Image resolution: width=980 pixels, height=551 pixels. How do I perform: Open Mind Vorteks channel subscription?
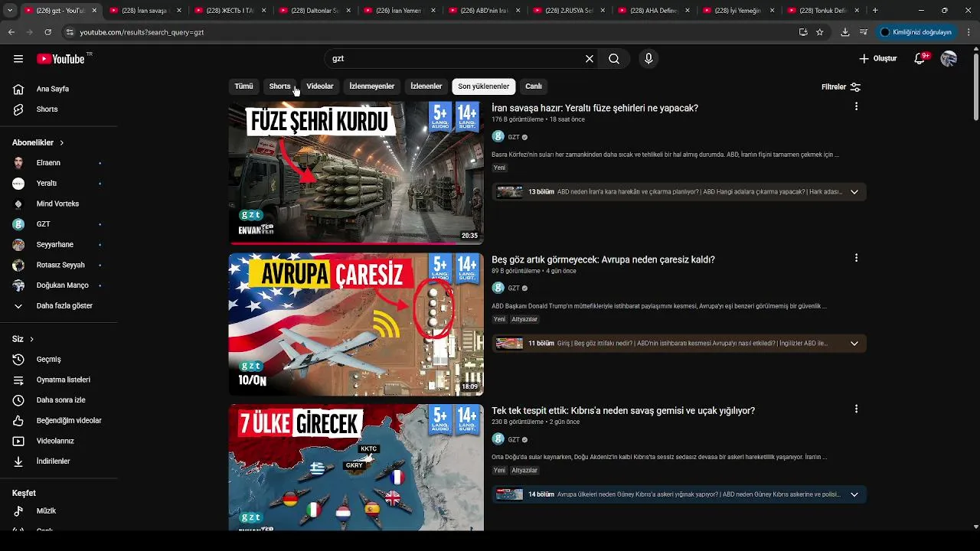(x=58, y=204)
